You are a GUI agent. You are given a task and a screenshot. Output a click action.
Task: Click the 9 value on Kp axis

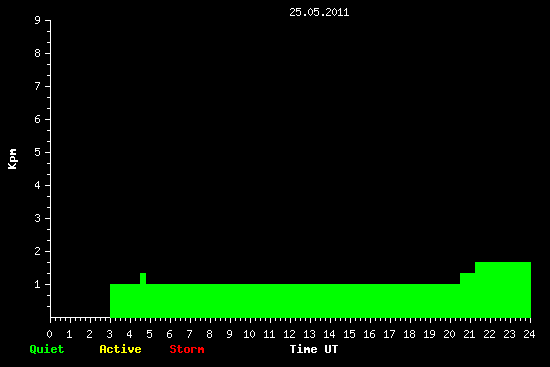(38, 20)
